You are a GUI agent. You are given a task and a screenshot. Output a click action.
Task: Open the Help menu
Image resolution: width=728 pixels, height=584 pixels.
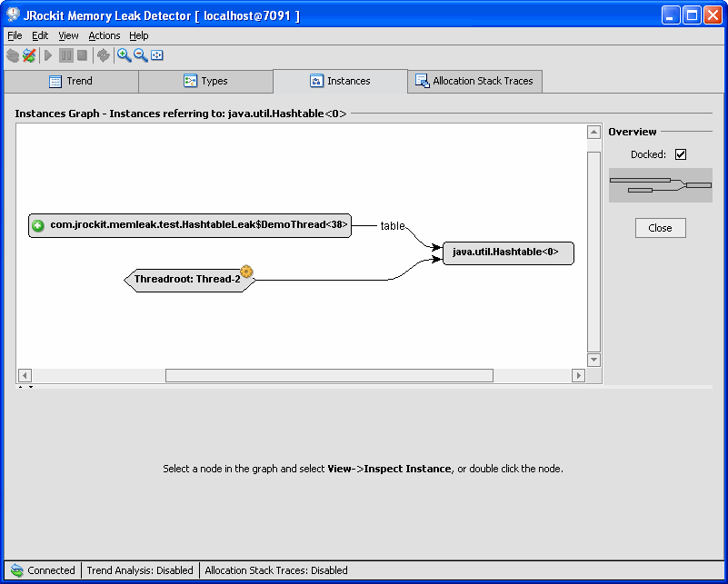click(139, 35)
